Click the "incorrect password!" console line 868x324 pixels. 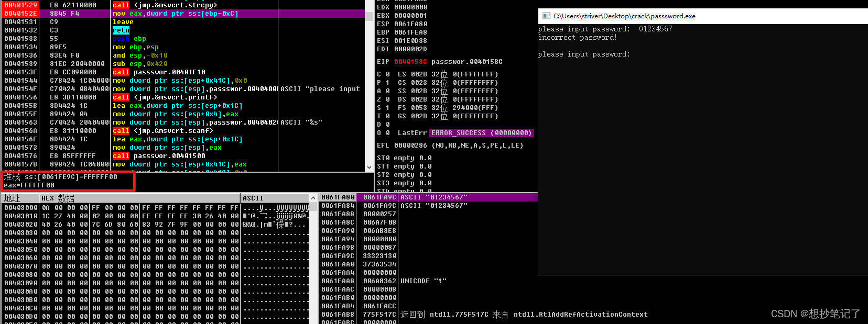point(577,38)
